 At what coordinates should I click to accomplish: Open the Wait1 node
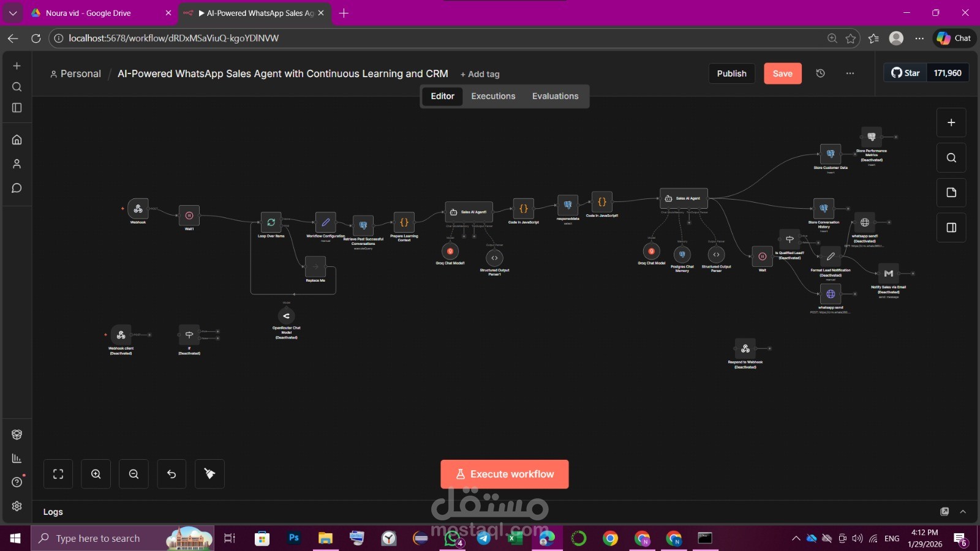coord(189,216)
